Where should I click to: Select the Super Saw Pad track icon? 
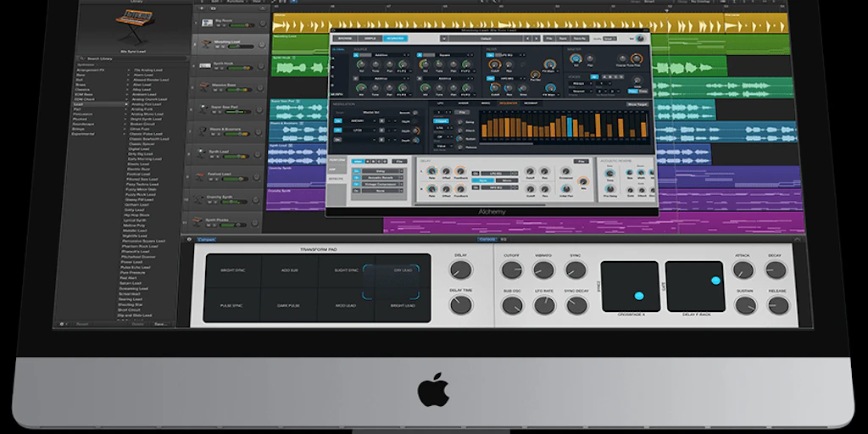tap(204, 109)
